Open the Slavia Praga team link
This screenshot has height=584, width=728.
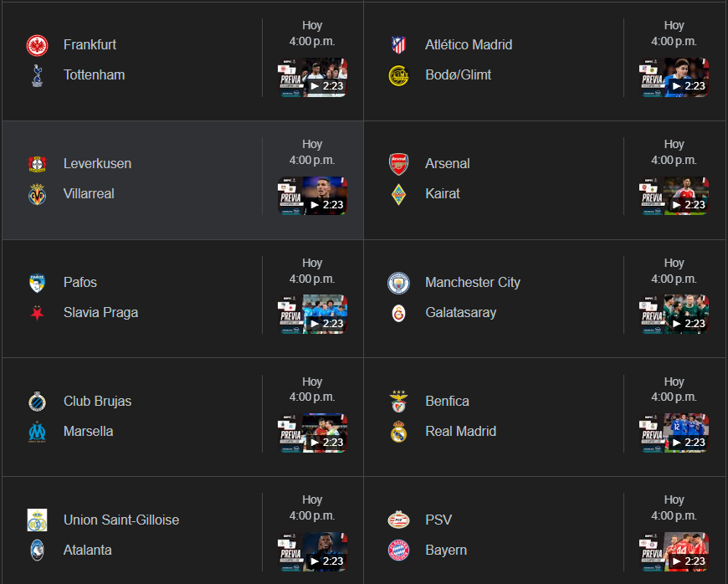[x=100, y=313]
